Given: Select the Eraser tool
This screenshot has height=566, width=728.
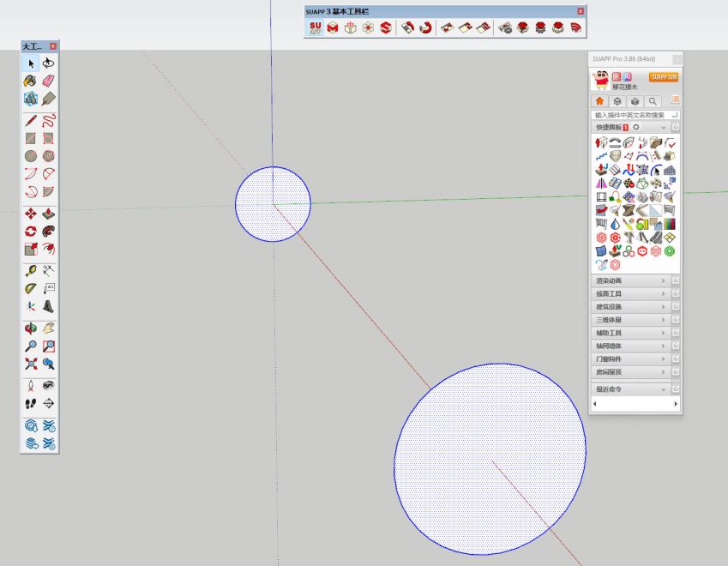Looking at the screenshot, I should click(48, 81).
